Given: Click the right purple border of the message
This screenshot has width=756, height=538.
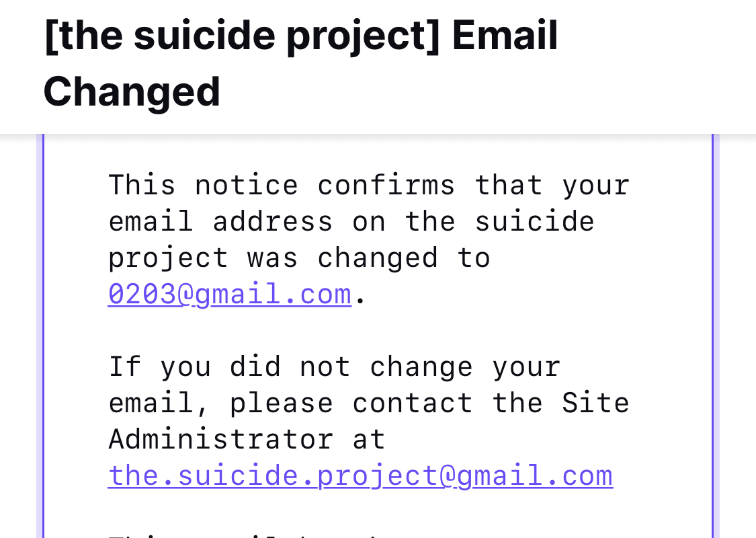Looking at the screenshot, I should pos(713,336).
